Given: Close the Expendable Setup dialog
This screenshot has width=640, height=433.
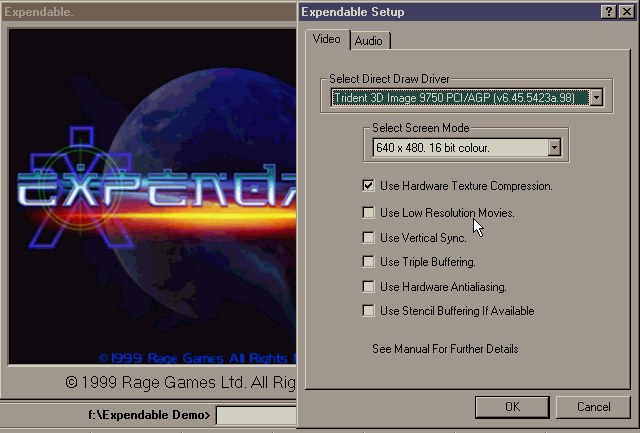Looking at the screenshot, I should tap(627, 12).
